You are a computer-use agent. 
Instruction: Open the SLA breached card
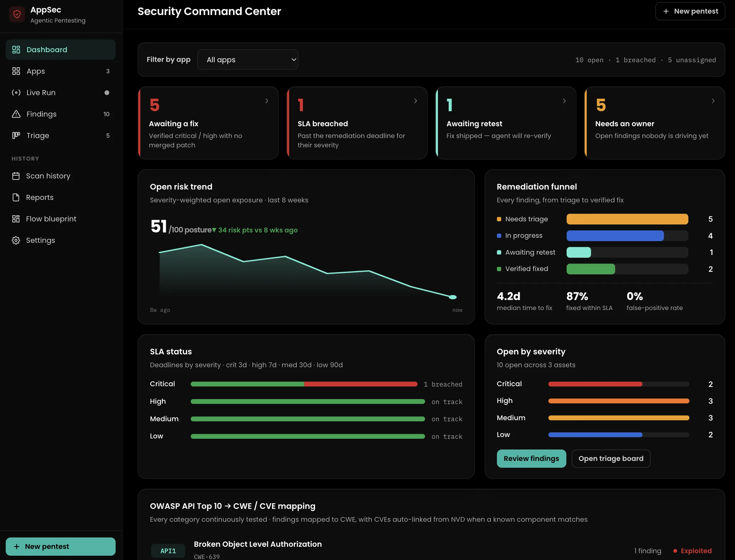tap(357, 123)
